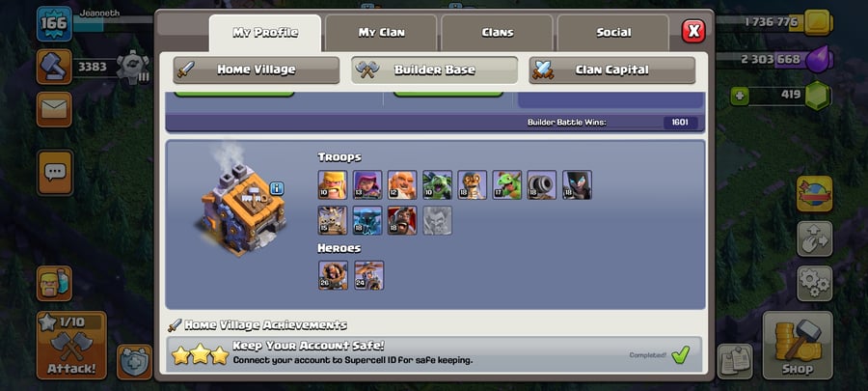Switch to the My Clan tab

click(x=381, y=33)
